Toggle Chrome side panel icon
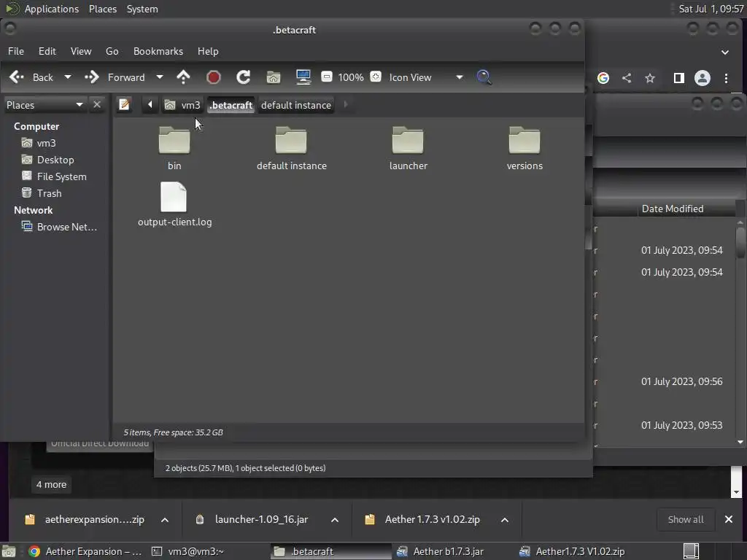This screenshot has height=560, width=747. (679, 77)
